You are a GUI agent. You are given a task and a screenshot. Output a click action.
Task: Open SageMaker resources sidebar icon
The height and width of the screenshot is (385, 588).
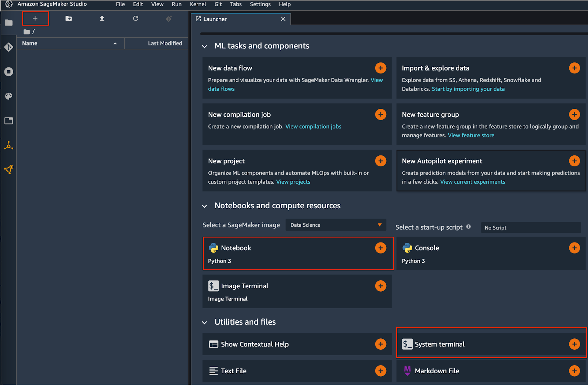tap(9, 146)
